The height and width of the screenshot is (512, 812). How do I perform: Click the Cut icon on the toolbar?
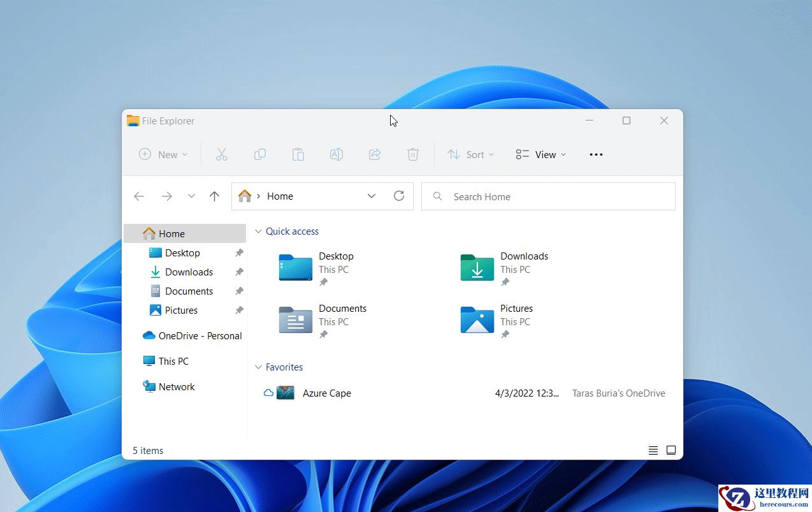[222, 154]
